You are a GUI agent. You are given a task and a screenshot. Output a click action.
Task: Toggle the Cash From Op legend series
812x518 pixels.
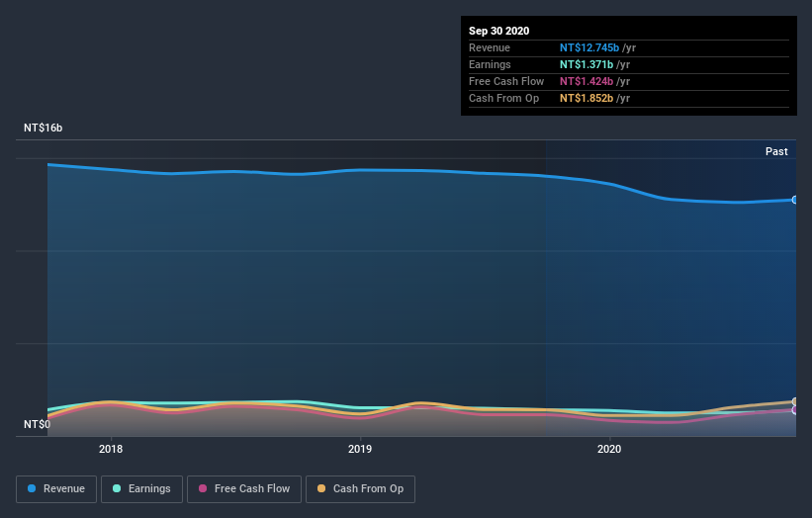coord(360,489)
